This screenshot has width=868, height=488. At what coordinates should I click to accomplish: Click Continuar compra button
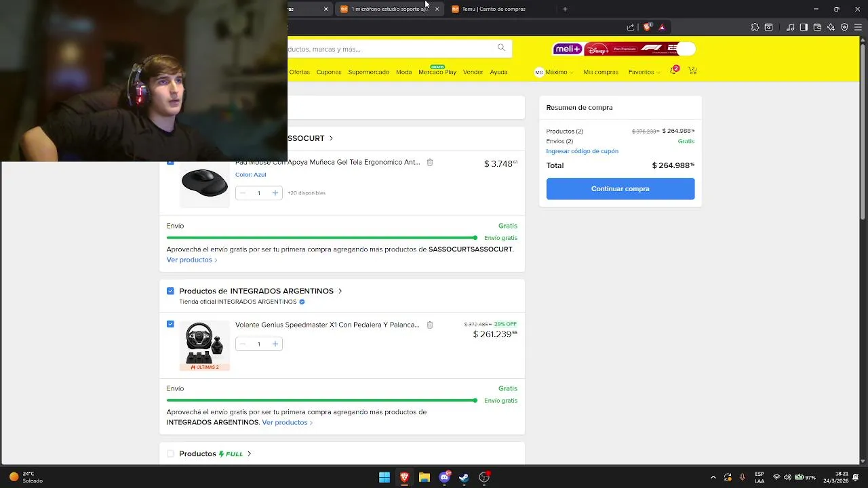pos(620,188)
